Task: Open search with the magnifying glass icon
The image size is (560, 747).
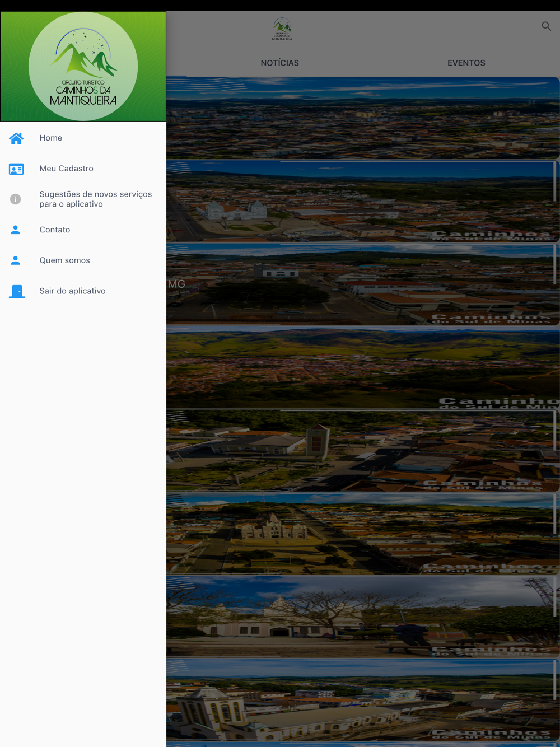Action: click(546, 26)
